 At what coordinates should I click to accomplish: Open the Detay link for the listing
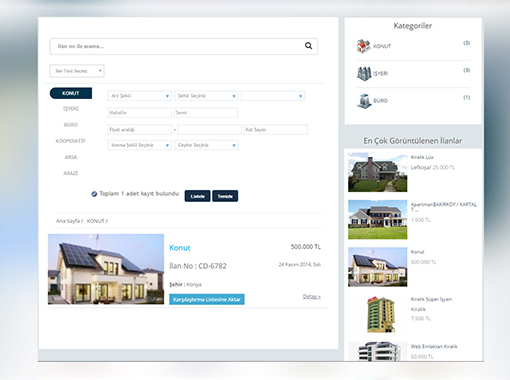(312, 296)
